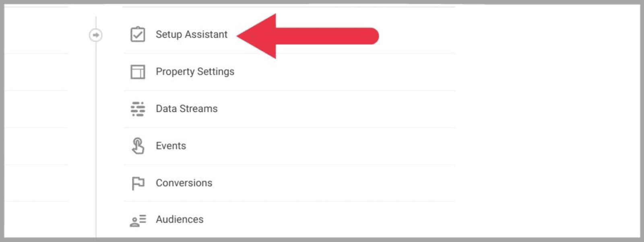Viewport: 644px width, 242px height.
Task: Choose the Audiences text label
Action: pyautogui.click(x=180, y=219)
